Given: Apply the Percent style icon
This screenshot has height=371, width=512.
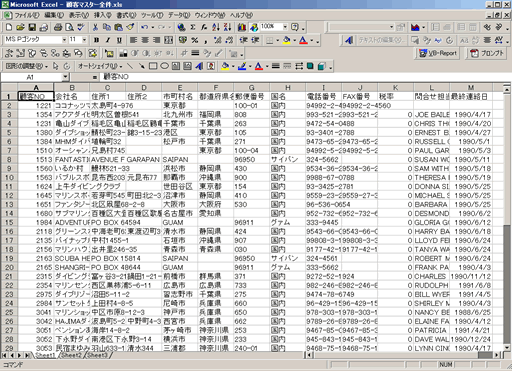Looking at the screenshot, I should point(195,40).
